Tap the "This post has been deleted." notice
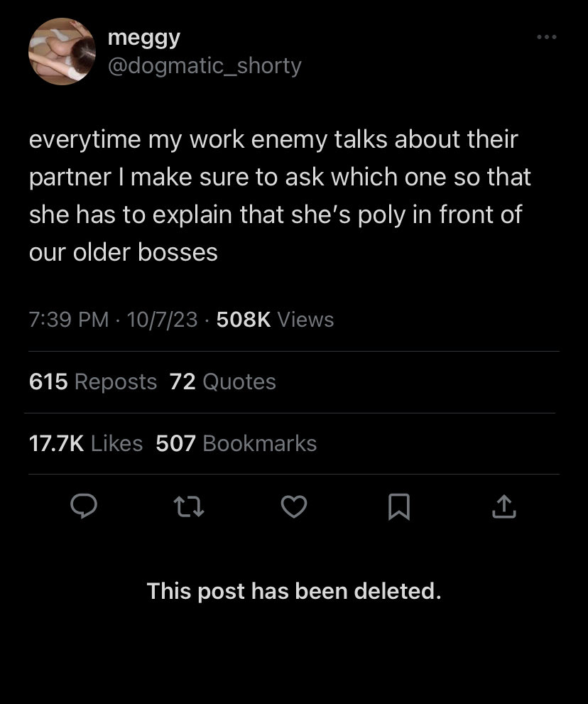 pos(294,590)
